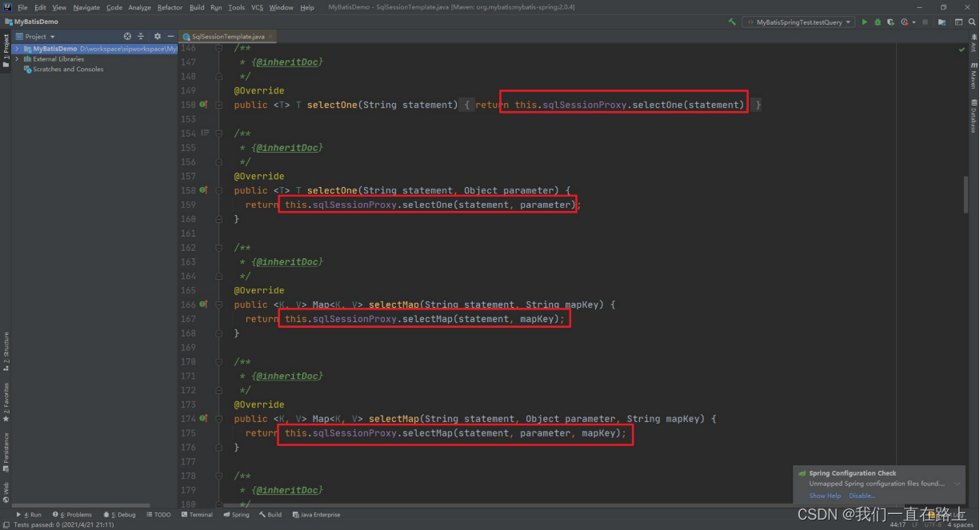
Task: Toggle the Persistence side tool window
Action: click(6, 451)
